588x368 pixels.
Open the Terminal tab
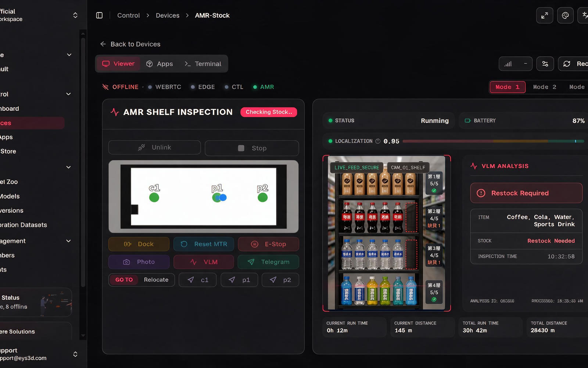coord(203,64)
